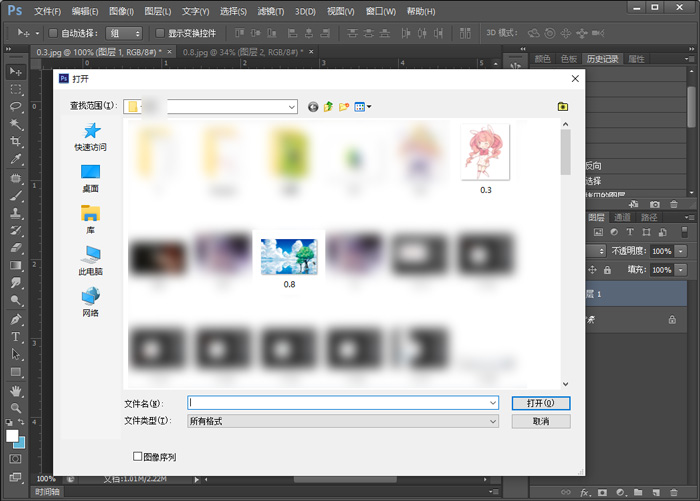Go up one folder level in dialog
Image resolution: width=700 pixels, height=501 pixels.
[x=329, y=107]
